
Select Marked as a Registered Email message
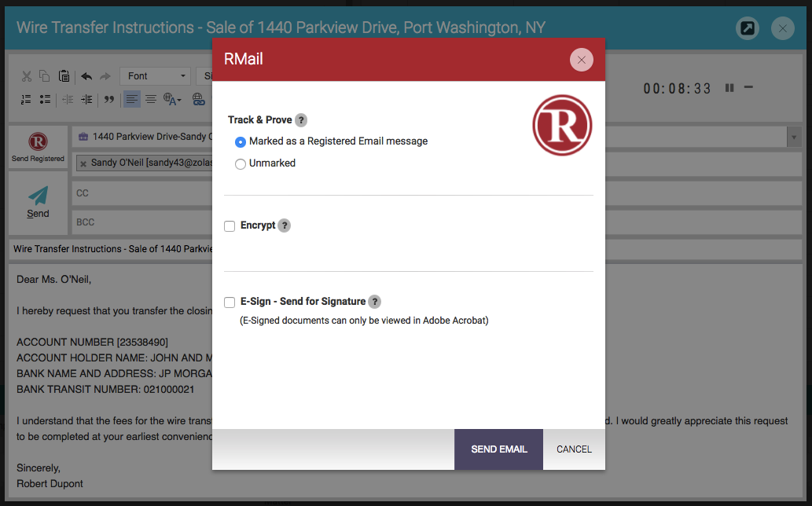pyautogui.click(x=241, y=141)
